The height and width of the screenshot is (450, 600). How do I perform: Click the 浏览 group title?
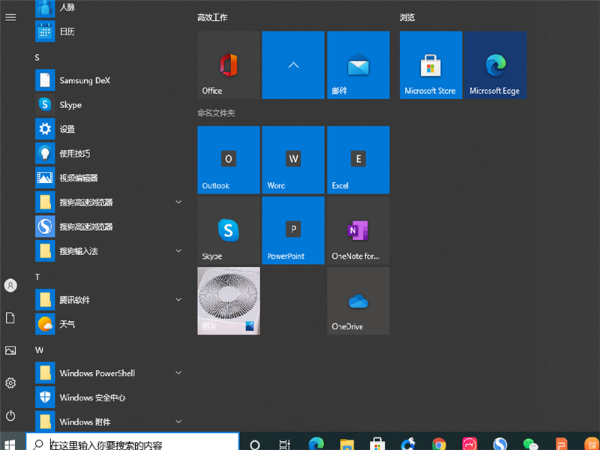(407, 18)
